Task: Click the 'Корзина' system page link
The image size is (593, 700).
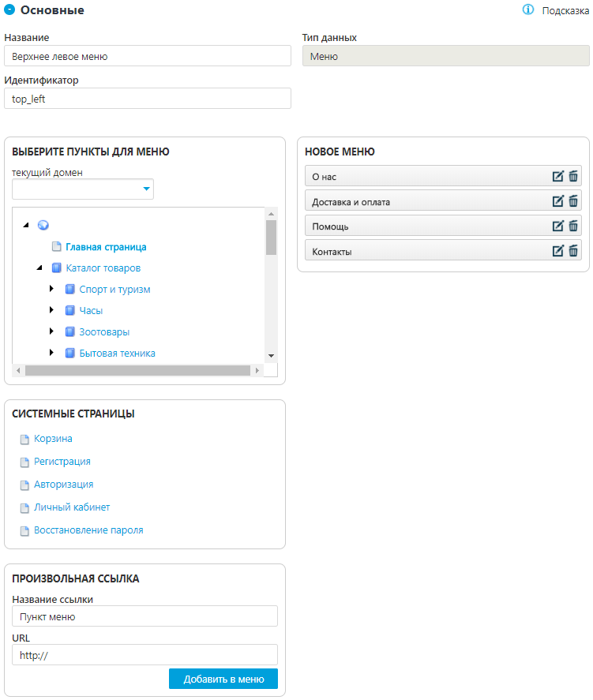Action: tap(53, 439)
